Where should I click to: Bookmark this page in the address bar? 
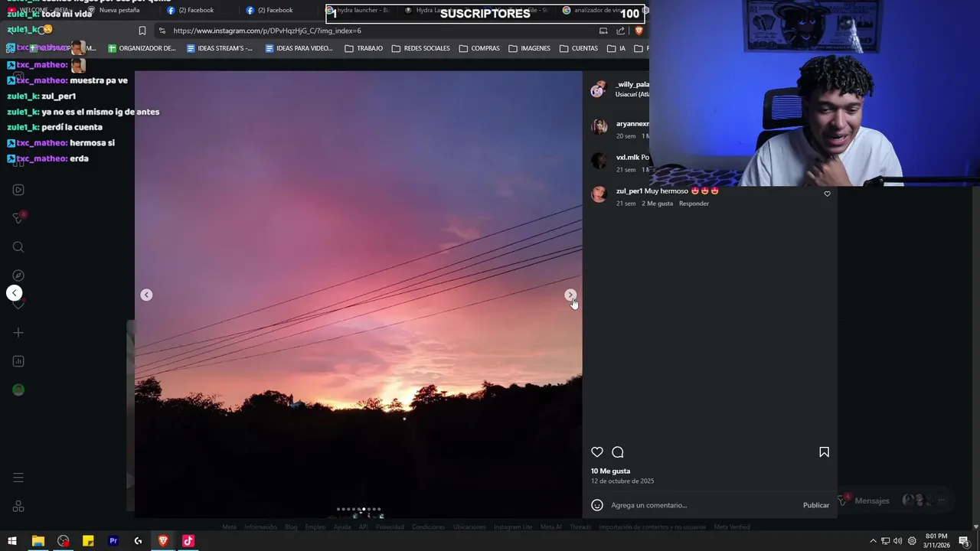(x=142, y=31)
